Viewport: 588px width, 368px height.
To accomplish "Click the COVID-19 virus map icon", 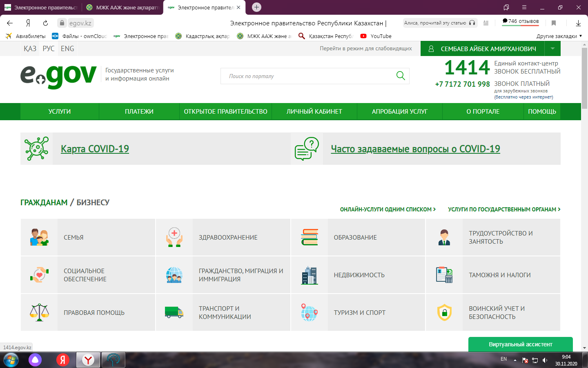I will point(36,148).
